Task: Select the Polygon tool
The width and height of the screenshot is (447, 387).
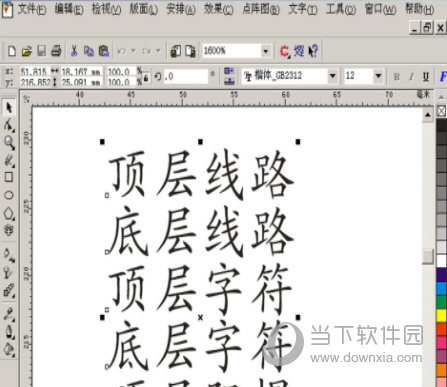Action: click(x=9, y=213)
